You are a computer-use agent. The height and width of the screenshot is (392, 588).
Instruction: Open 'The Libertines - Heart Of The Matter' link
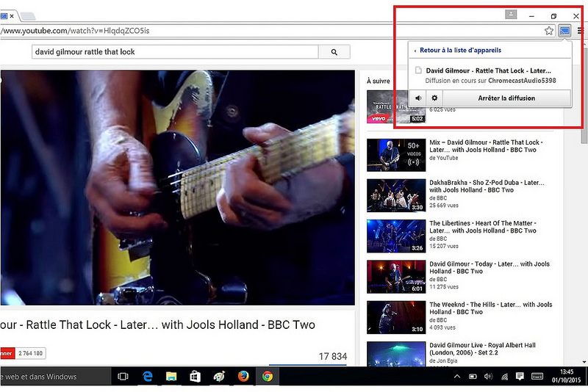(482, 227)
